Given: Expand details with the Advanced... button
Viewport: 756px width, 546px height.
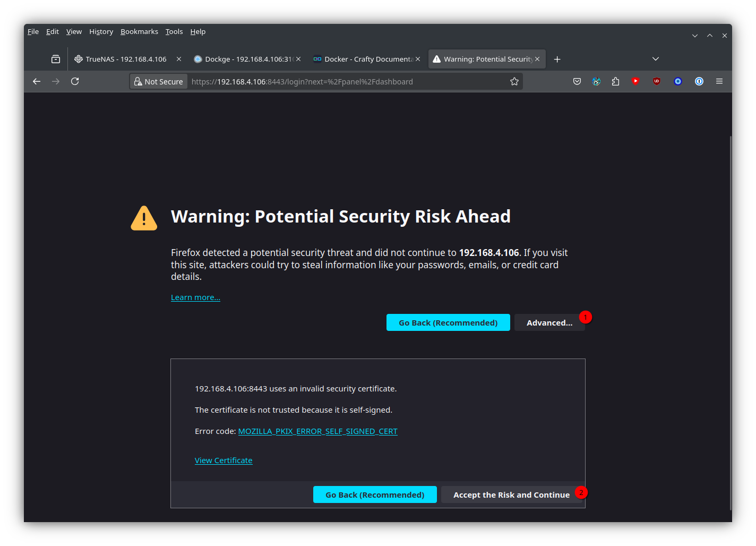Looking at the screenshot, I should (549, 322).
